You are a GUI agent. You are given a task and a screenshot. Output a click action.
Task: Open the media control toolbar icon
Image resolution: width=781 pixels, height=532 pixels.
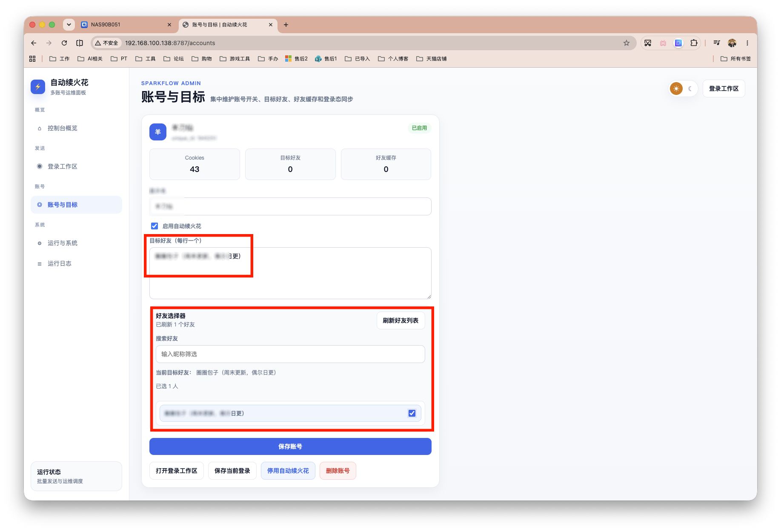(x=717, y=43)
